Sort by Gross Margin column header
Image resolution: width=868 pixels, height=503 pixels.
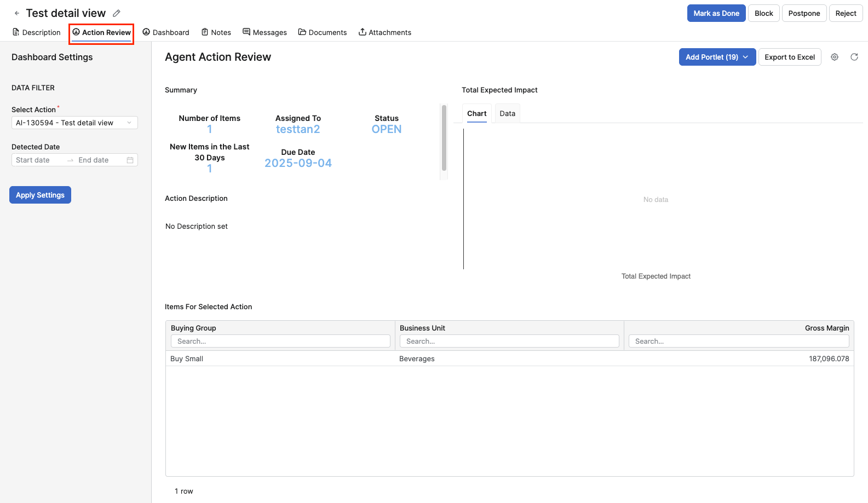[827, 328]
